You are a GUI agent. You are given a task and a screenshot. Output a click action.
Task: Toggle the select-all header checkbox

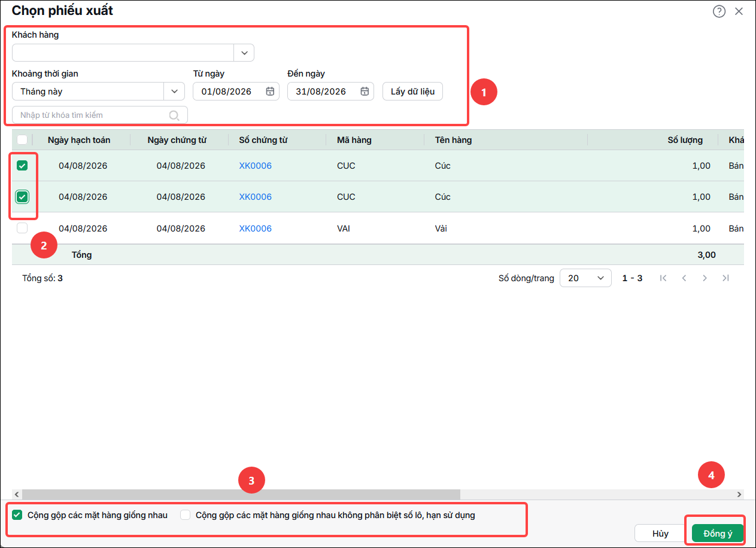point(22,140)
